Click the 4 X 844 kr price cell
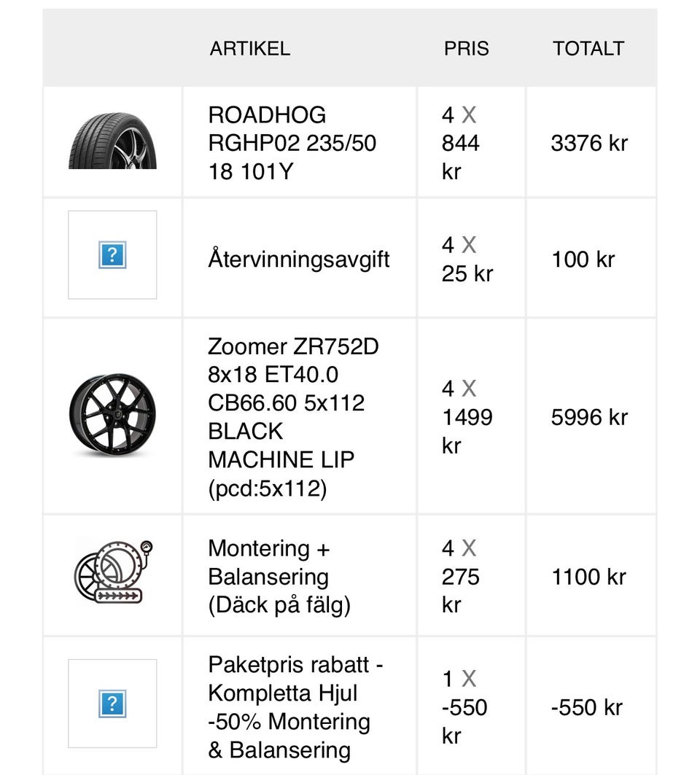 point(461,143)
